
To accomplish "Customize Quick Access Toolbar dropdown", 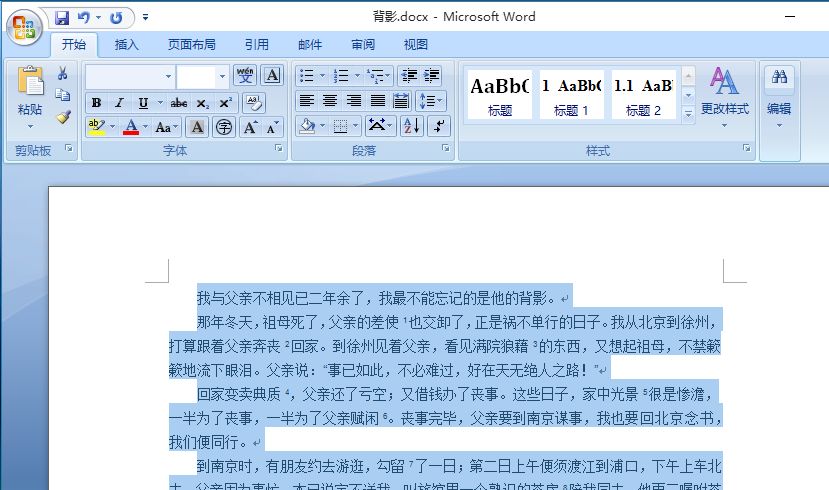I will pos(145,18).
